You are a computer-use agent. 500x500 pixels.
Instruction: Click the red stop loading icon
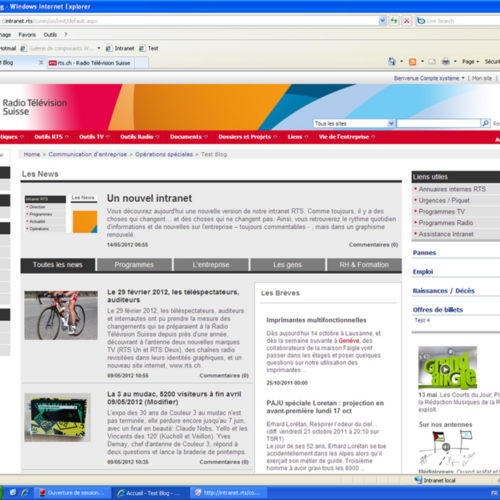(x=407, y=21)
